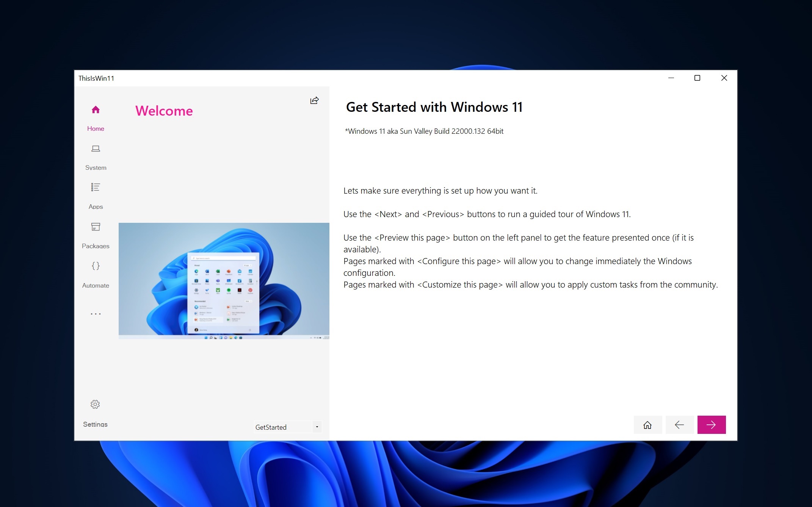Image resolution: width=812 pixels, height=507 pixels.
Task: Click the Welcome heading
Action: pos(164,111)
